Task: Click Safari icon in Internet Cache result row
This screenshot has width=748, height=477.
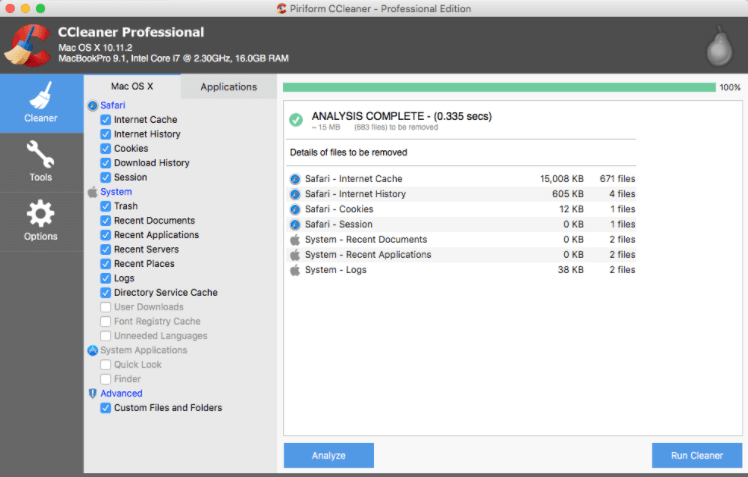Action: [295, 179]
